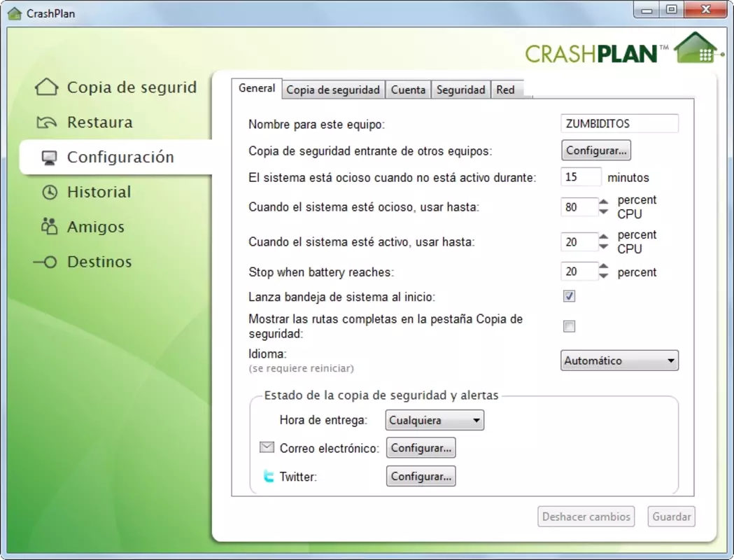
Task: Open the Seguridad tab
Action: click(460, 90)
